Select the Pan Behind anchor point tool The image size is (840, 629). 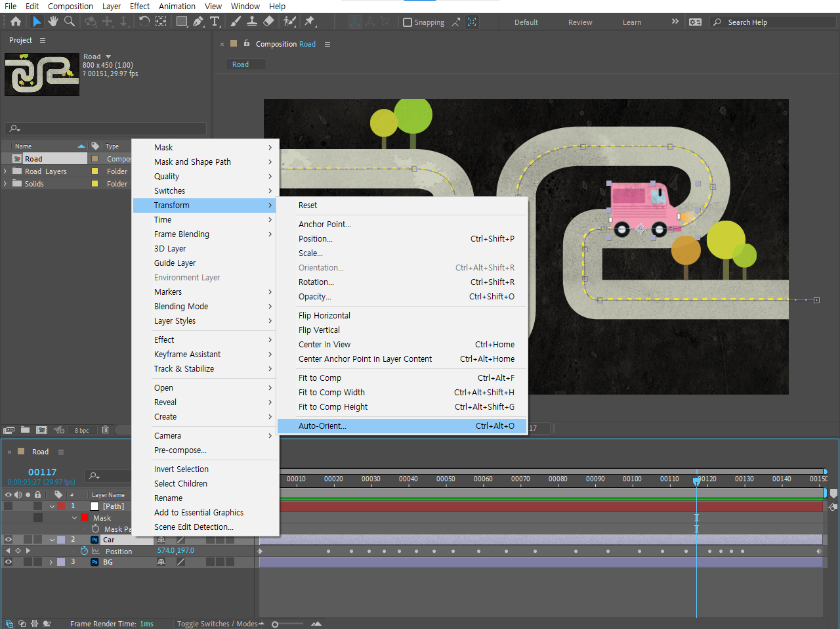click(161, 22)
